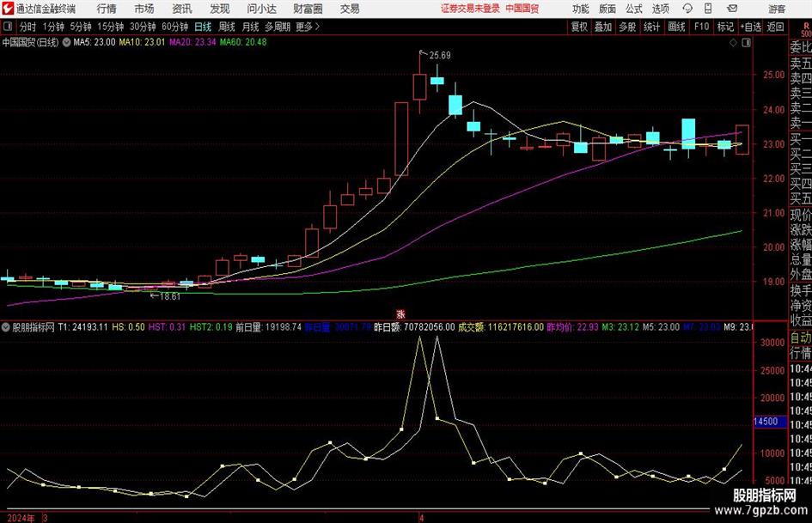The image size is (812, 523).
Task: Open the 财富圈 menu
Action: [308, 9]
